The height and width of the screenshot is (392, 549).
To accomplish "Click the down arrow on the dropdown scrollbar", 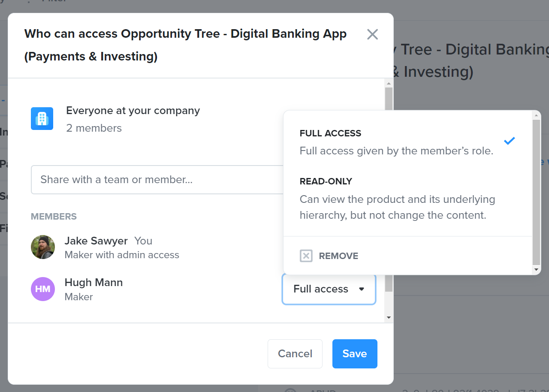I will 536,270.
